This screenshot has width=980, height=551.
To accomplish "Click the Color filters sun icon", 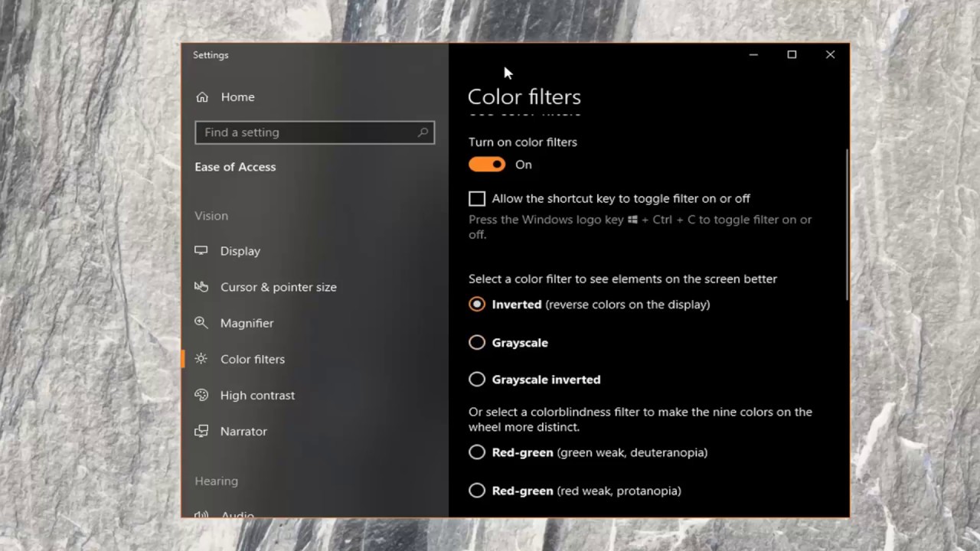I will (201, 359).
